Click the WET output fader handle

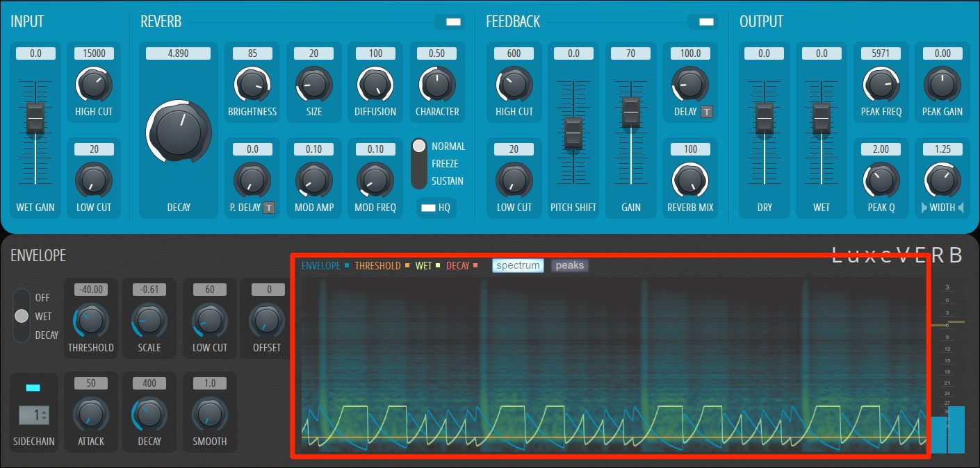[x=822, y=119]
